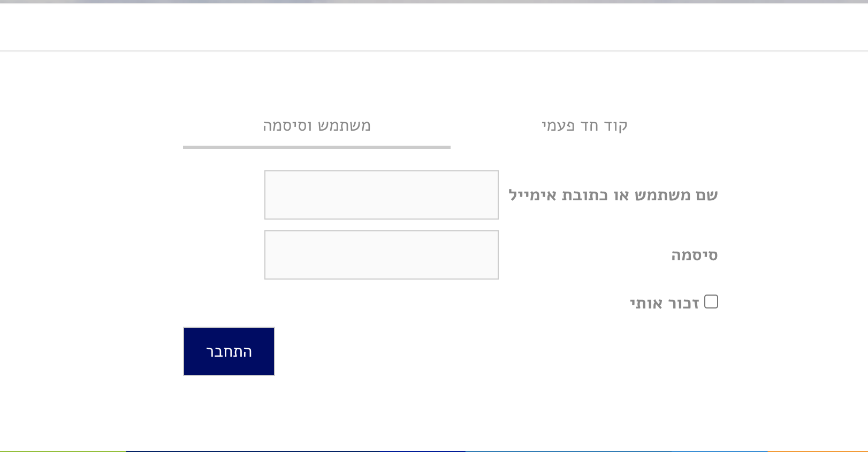Viewport: 868px width, 452px height.
Task: Uncheck the remember me option
Action: pyautogui.click(x=712, y=302)
